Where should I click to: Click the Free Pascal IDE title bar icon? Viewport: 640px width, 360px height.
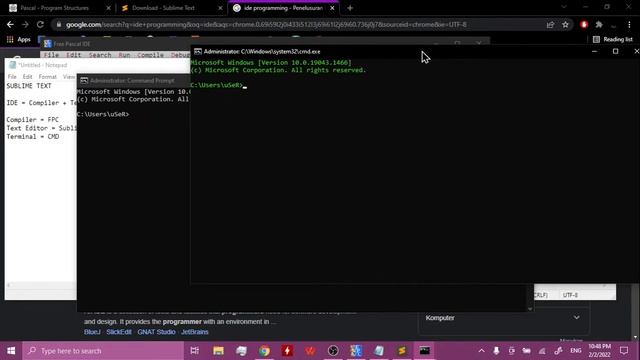[x=47, y=44]
